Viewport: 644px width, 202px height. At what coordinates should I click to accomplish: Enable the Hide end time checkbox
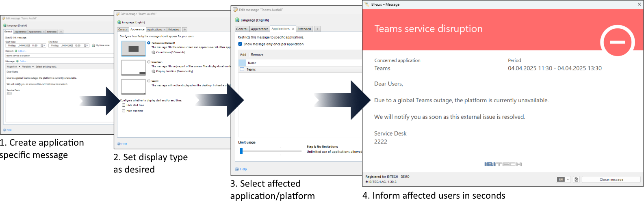pos(124,111)
